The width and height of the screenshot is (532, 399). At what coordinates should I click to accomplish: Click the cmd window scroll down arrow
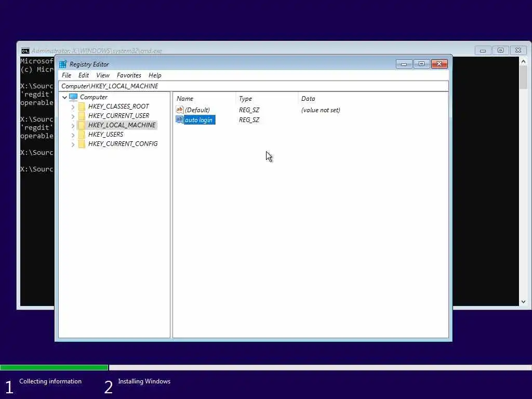click(x=523, y=302)
